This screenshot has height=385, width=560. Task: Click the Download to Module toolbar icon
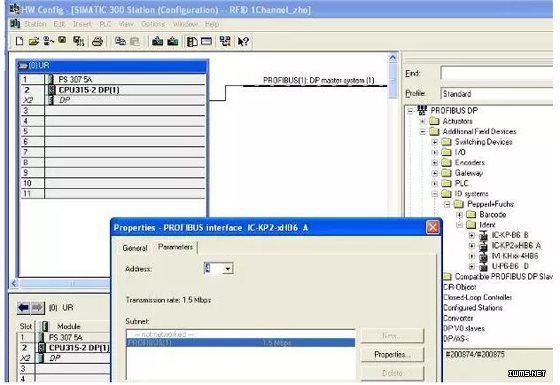click(158, 41)
